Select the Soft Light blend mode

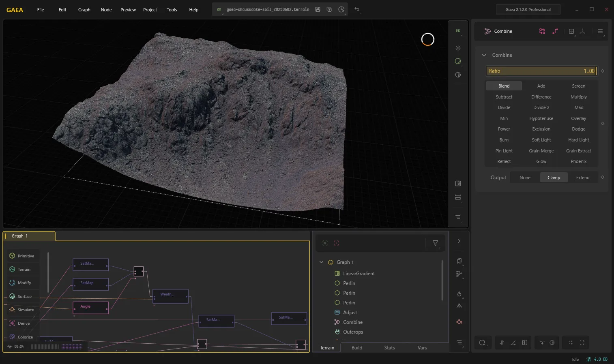click(541, 140)
